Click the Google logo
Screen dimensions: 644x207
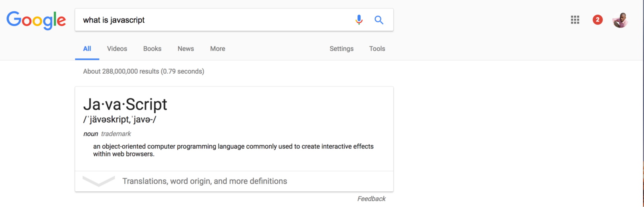[36, 20]
